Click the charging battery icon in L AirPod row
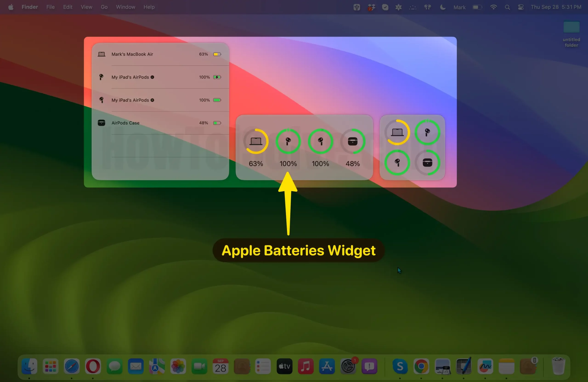This screenshot has width=588, height=382. (217, 77)
